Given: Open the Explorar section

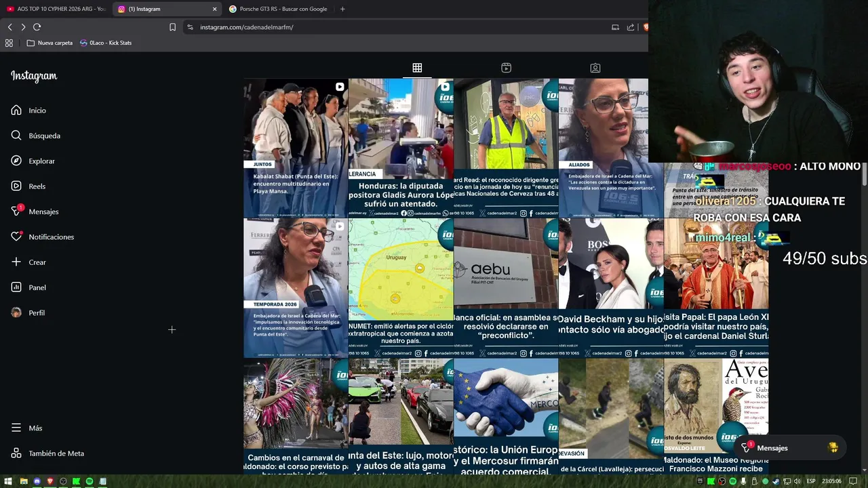Looking at the screenshot, I should pos(33,161).
